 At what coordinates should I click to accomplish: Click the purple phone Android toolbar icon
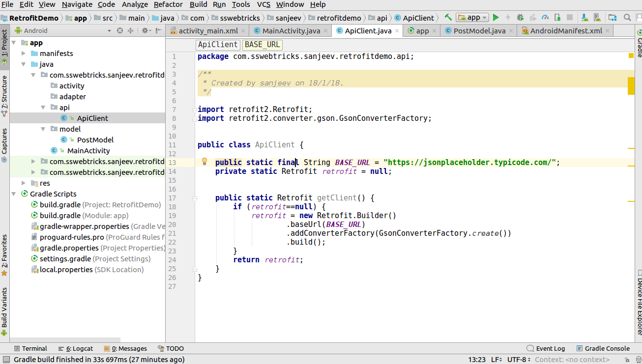(x=597, y=18)
